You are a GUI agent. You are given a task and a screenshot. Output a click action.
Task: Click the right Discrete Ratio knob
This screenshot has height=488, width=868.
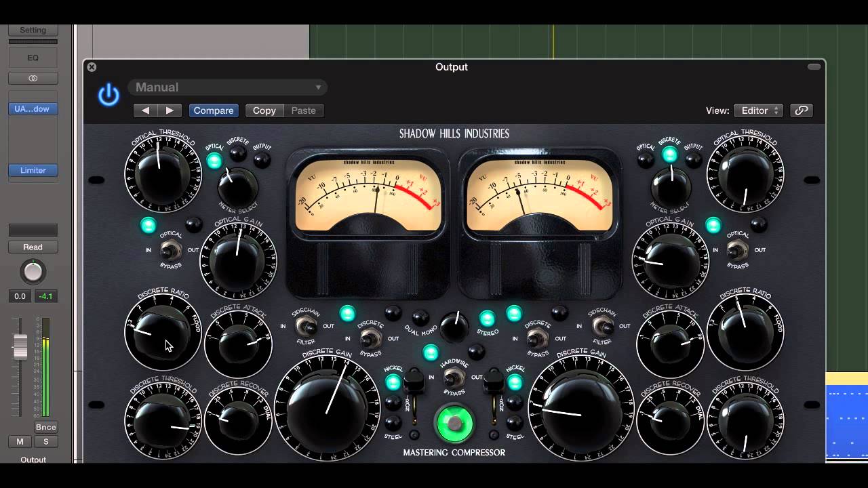click(x=745, y=331)
